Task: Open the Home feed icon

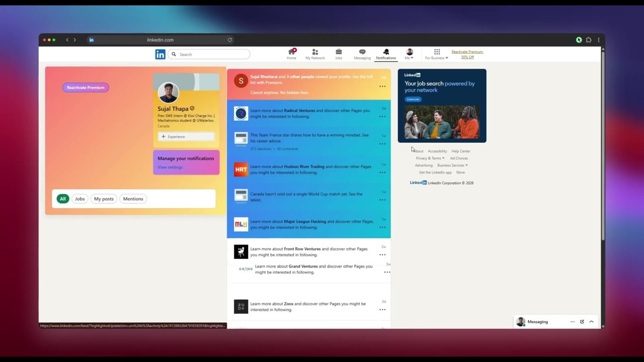Action: (x=291, y=52)
